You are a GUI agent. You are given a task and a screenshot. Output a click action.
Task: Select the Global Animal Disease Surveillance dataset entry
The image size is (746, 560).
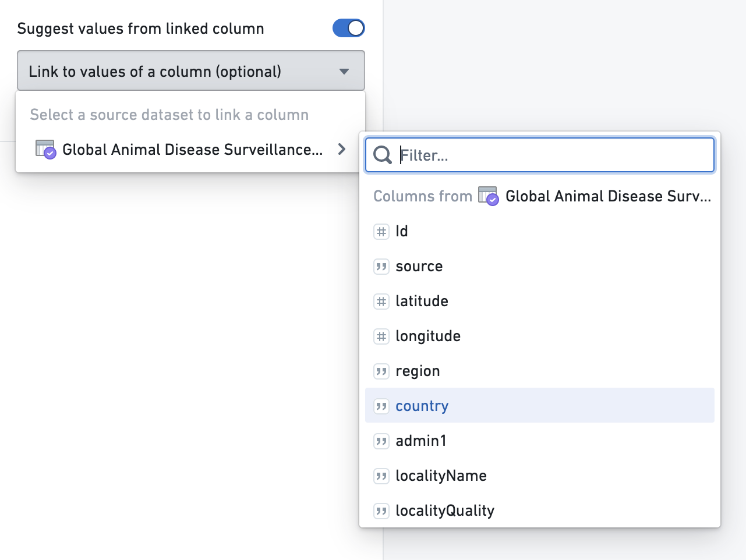pos(190,150)
